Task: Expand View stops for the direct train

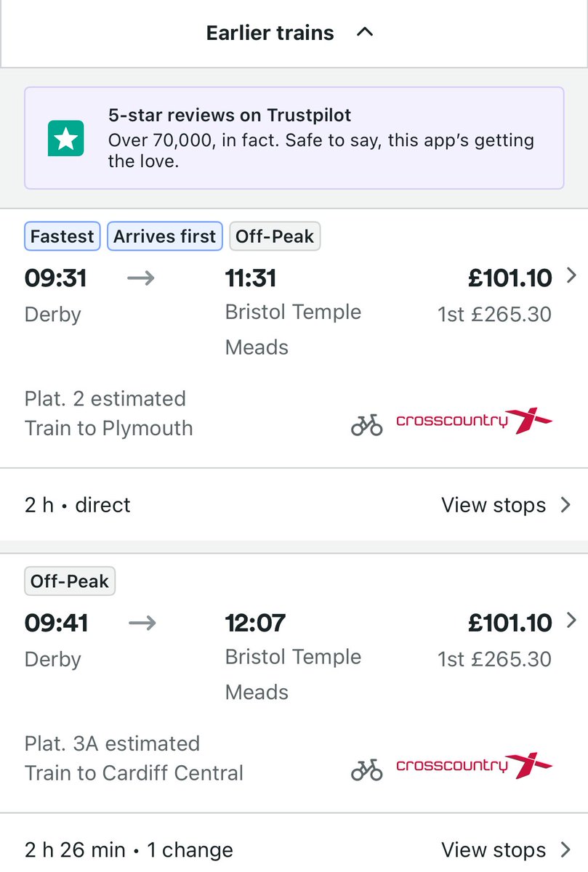Action: pos(506,505)
